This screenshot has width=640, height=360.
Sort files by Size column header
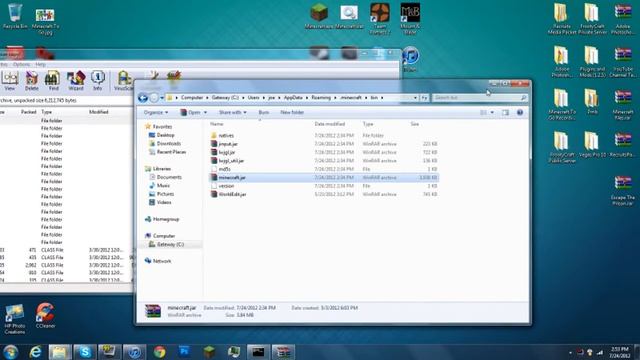click(x=415, y=124)
